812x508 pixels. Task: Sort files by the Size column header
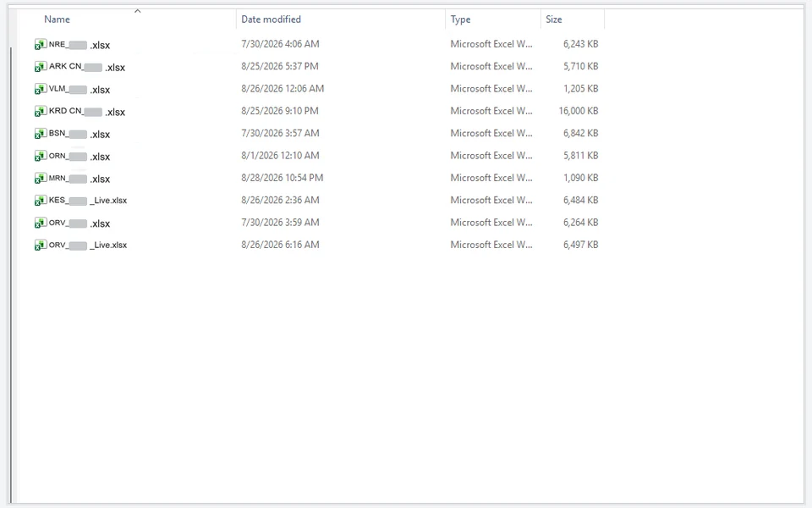tap(553, 19)
